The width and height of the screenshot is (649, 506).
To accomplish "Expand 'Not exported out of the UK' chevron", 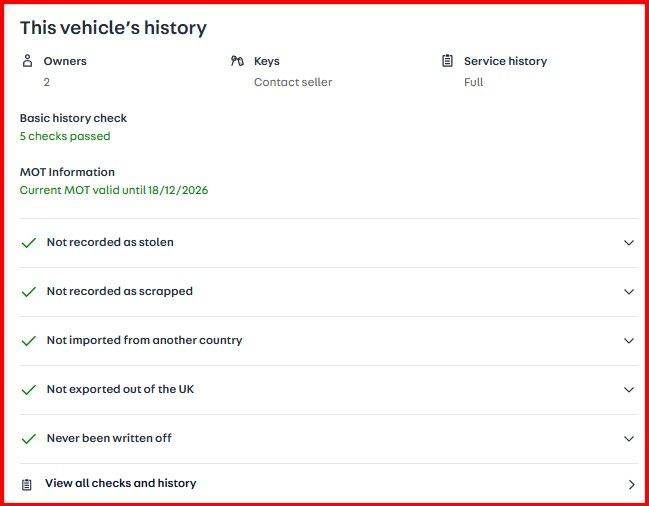I will (x=629, y=390).
